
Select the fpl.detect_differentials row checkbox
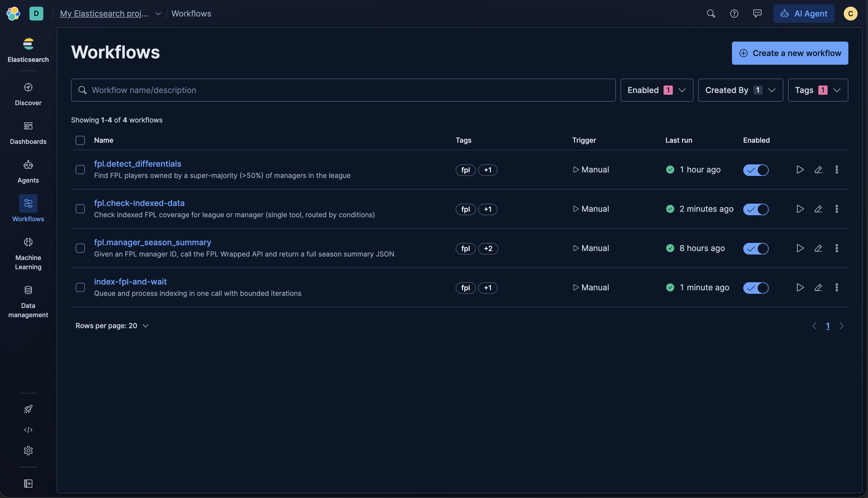pyautogui.click(x=80, y=170)
